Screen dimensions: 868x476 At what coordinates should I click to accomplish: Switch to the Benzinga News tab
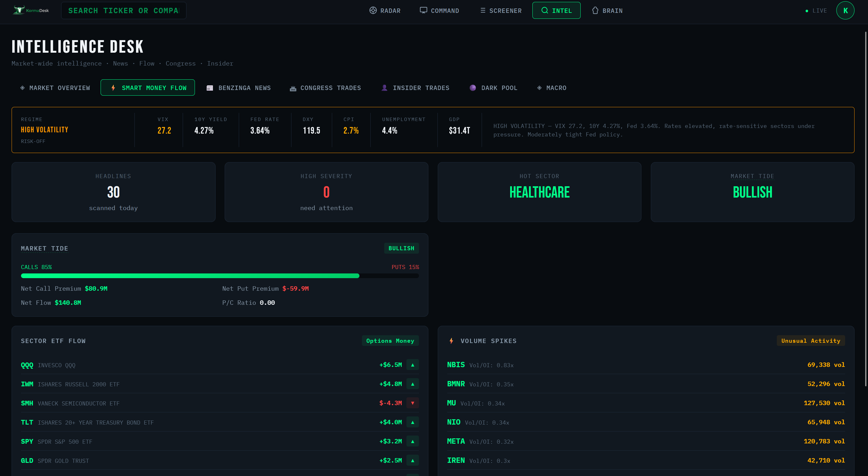(x=238, y=88)
